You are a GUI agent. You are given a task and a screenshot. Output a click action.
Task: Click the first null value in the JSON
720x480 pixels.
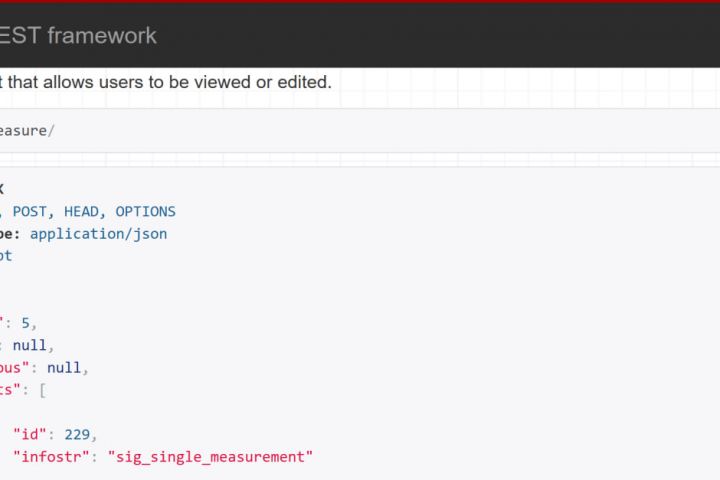click(29, 345)
